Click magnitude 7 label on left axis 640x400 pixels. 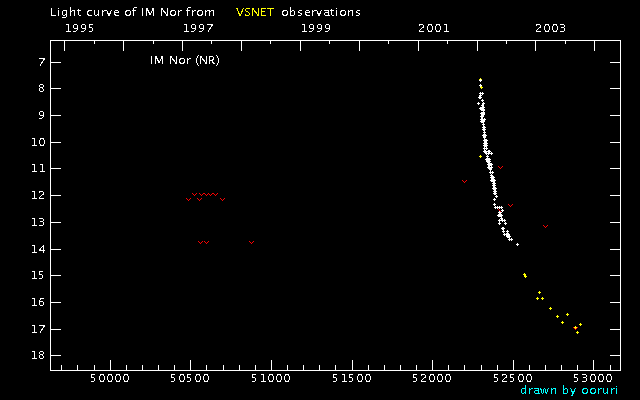coord(41,63)
